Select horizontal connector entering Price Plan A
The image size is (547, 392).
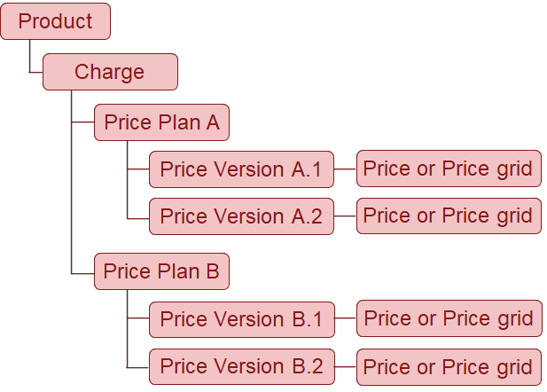click(82, 122)
